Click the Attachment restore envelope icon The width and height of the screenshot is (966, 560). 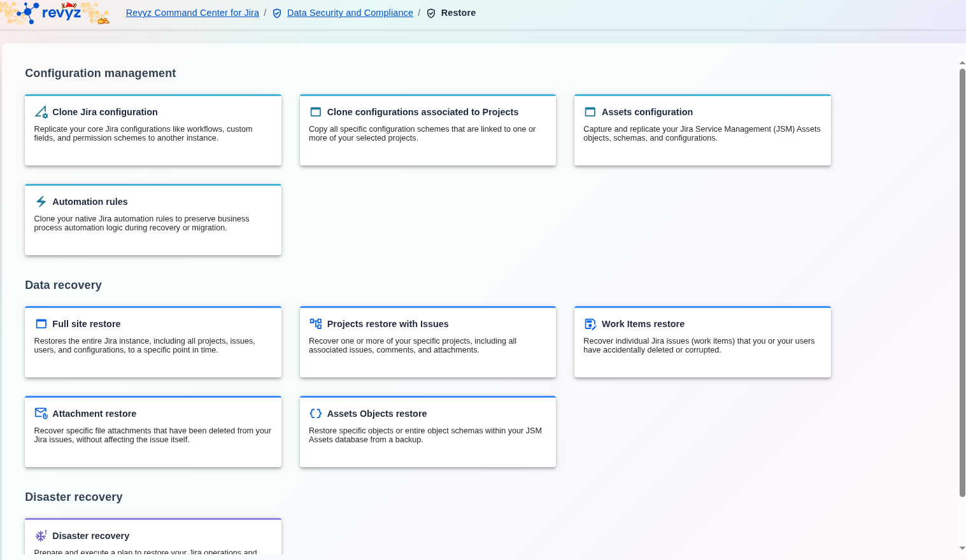pyautogui.click(x=41, y=414)
